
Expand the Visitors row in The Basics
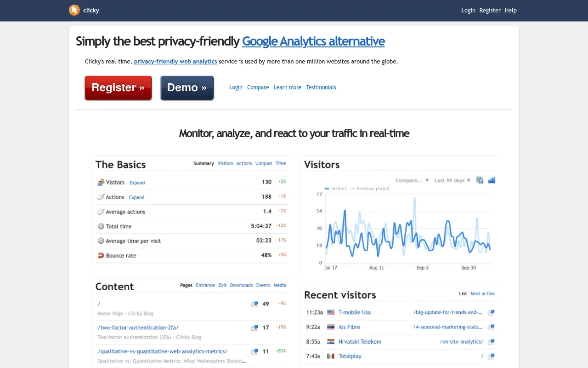pyautogui.click(x=137, y=183)
